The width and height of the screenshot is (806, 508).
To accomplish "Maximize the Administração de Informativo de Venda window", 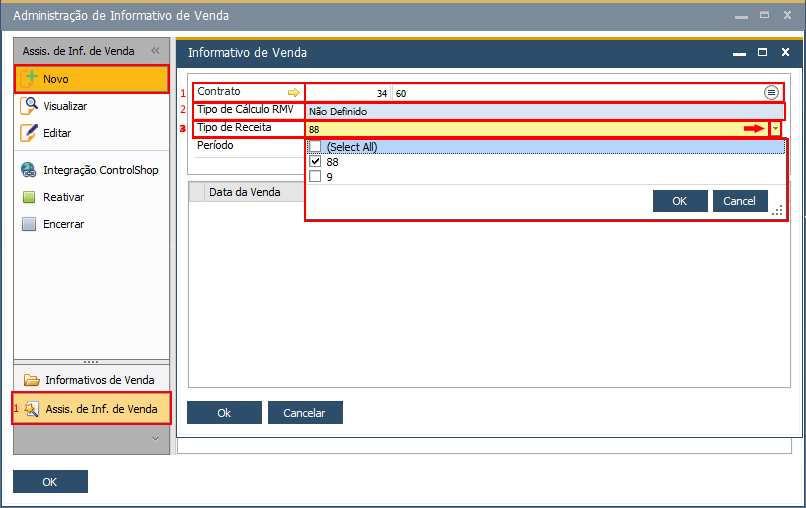I will point(764,15).
